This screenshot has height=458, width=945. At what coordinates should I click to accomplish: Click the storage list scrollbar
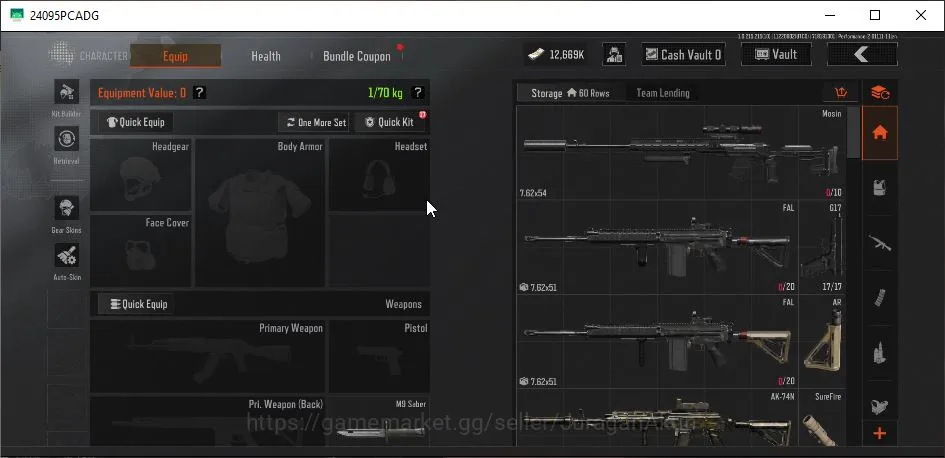(853, 133)
